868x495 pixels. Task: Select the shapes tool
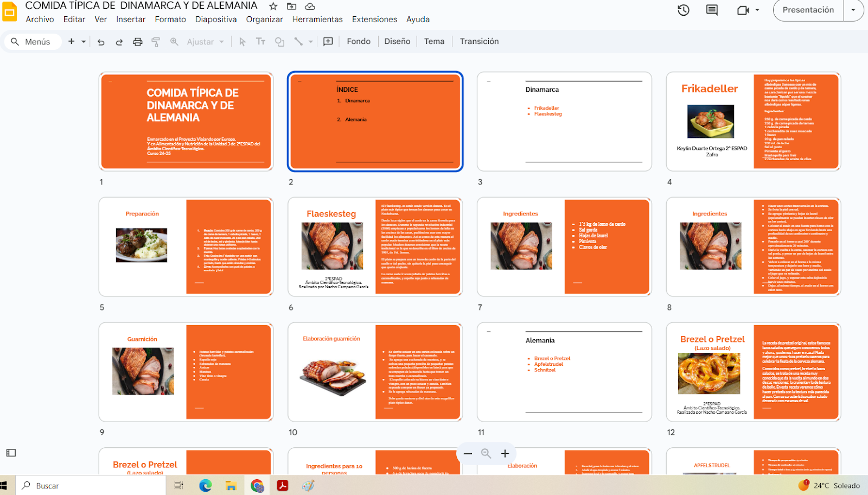tap(279, 42)
